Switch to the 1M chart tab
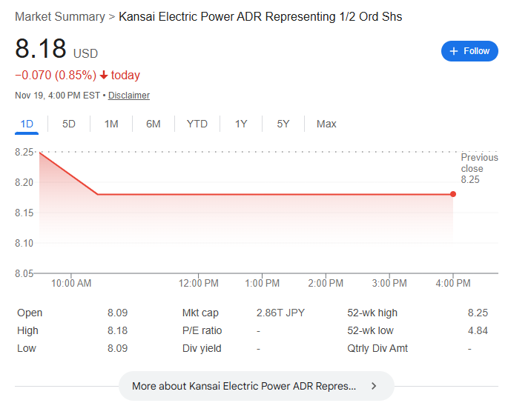 pos(111,124)
